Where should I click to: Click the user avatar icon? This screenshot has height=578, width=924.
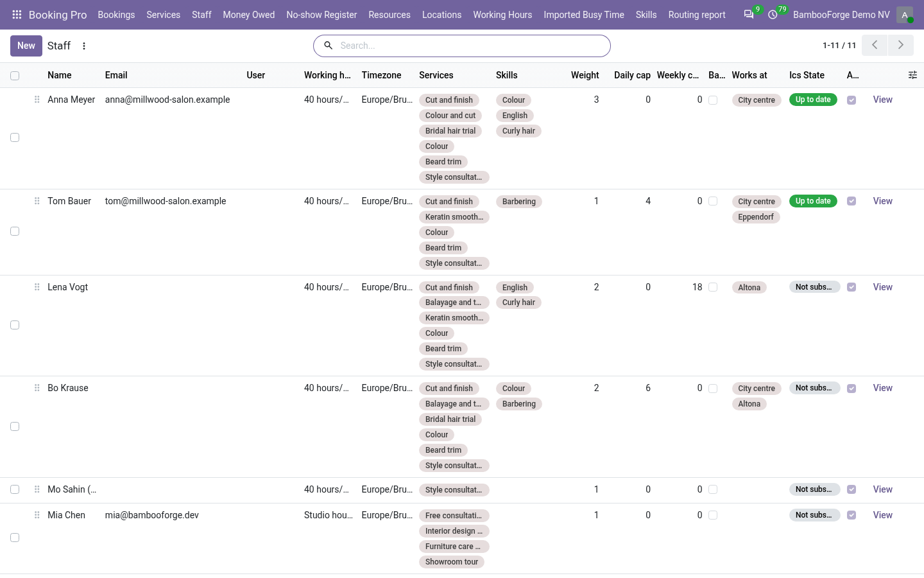905,15
